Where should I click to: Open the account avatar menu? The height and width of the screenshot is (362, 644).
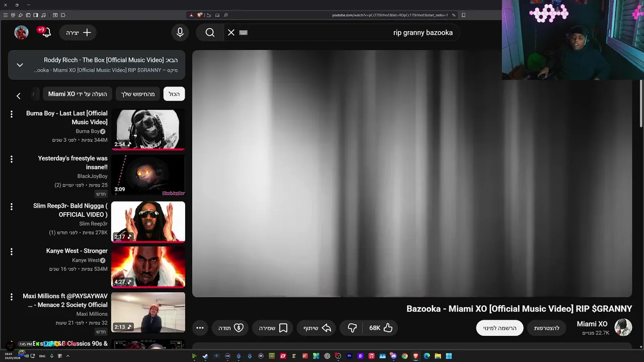pyautogui.click(x=21, y=32)
